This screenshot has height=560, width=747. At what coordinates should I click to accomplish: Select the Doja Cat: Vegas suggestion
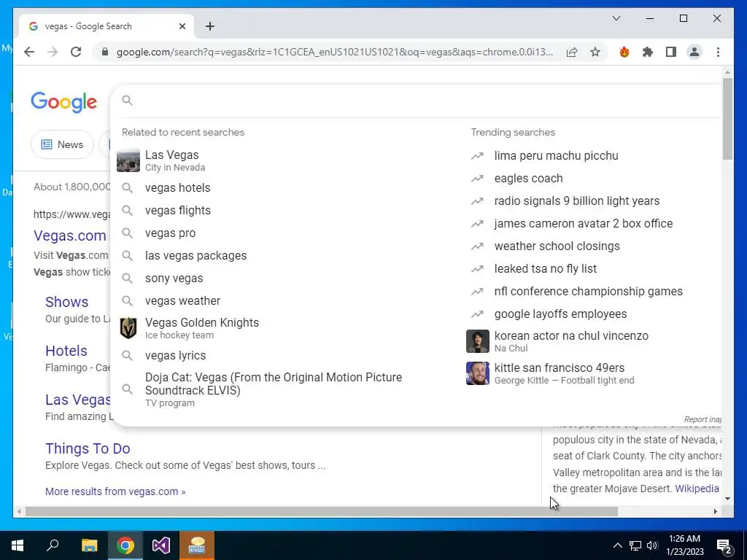(285, 389)
